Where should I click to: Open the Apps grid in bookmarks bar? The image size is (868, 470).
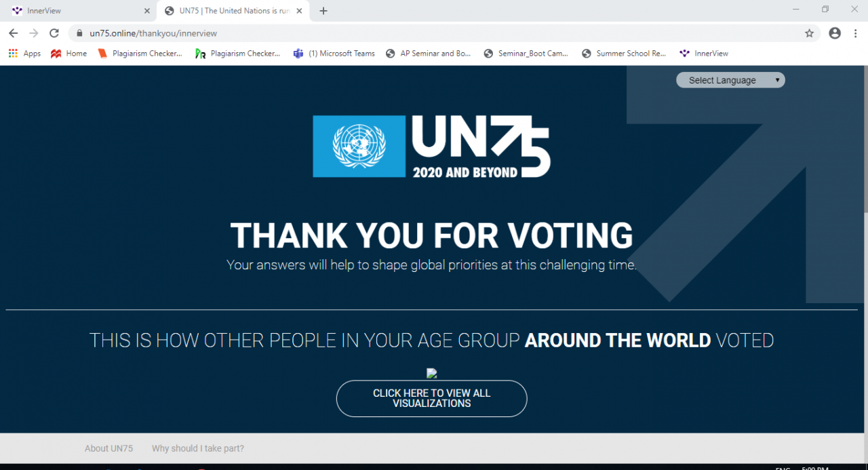(x=24, y=54)
